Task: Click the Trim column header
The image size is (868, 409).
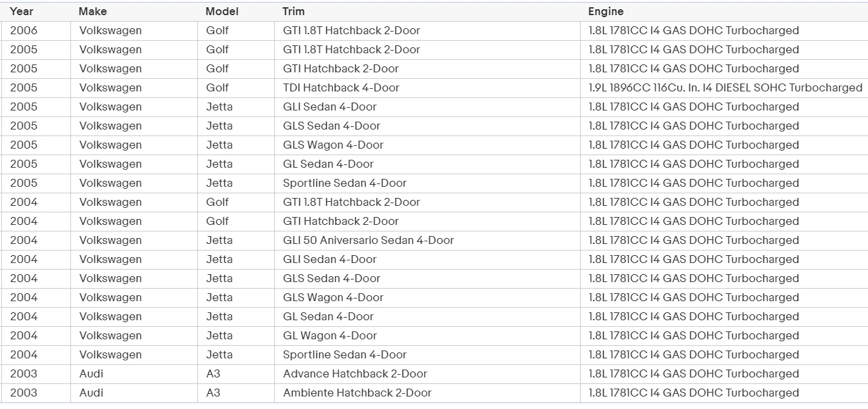Action: pos(293,11)
